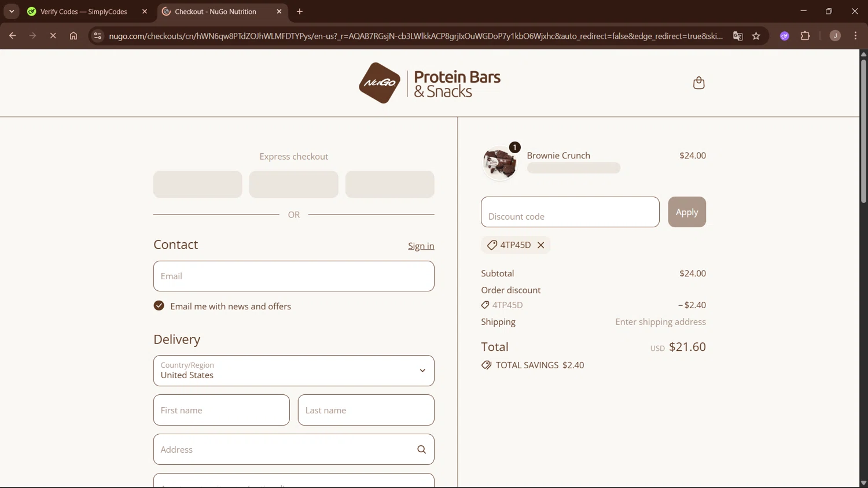Click the Apply discount button
This screenshot has width=868, height=488.
tap(687, 212)
